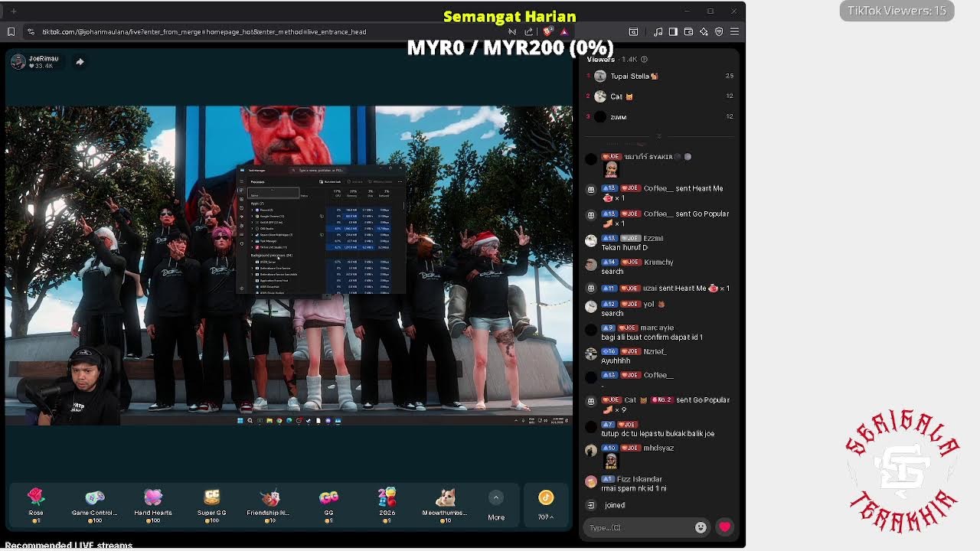Image resolution: width=980 pixels, height=551 pixels.
Task: Send the Friendship Necklace gift
Action: coord(269,505)
